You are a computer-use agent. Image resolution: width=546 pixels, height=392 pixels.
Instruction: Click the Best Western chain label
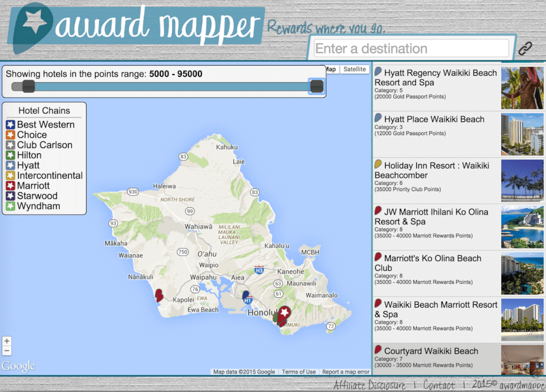tap(46, 125)
